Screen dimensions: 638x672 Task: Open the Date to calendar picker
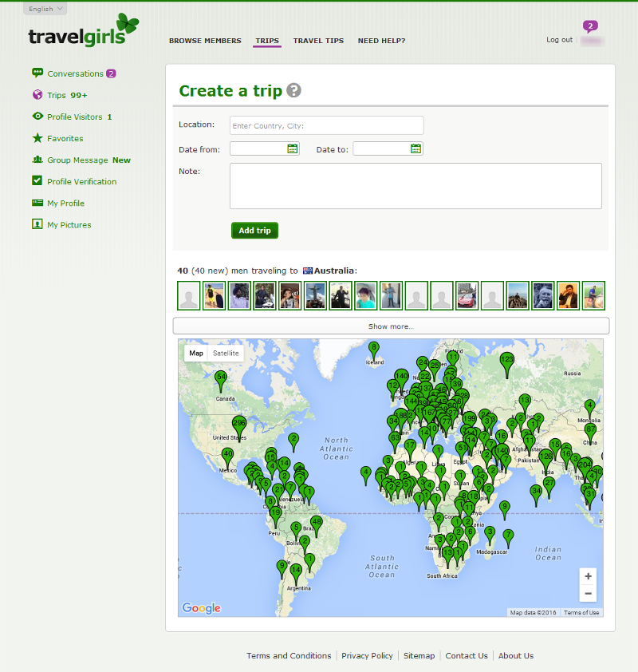tap(415, 148)
